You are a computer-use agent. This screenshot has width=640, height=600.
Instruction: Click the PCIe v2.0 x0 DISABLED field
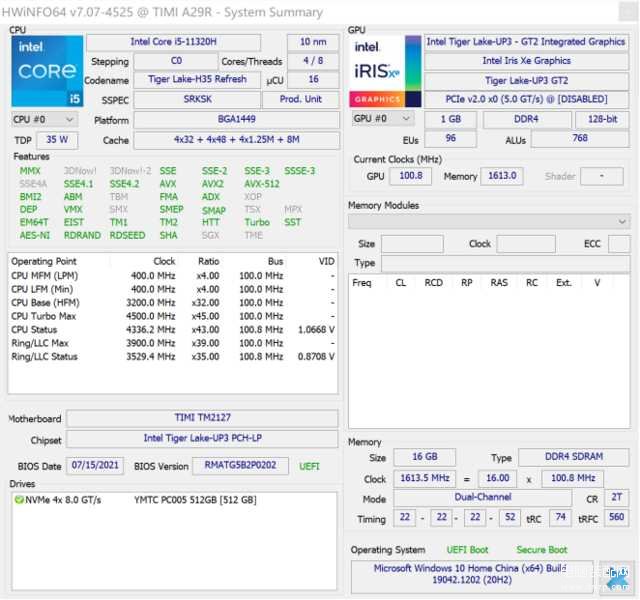click(526, 99)
